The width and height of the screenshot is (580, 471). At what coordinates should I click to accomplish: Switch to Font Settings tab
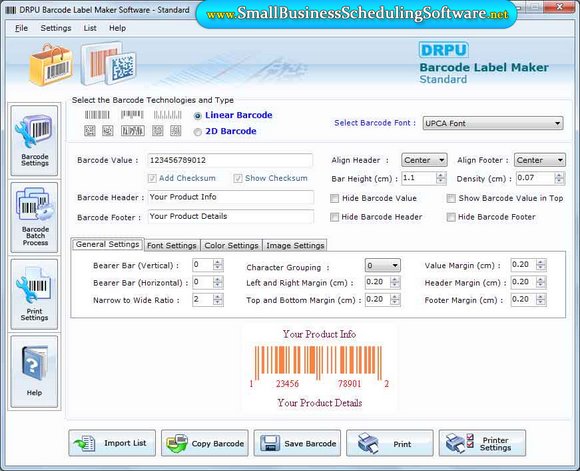(x=172, y=245)
